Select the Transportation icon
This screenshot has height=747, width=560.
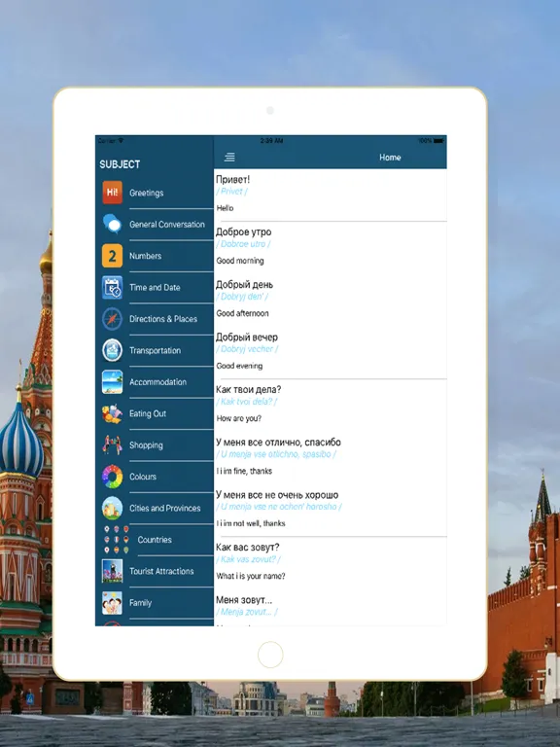coord(113,350)
